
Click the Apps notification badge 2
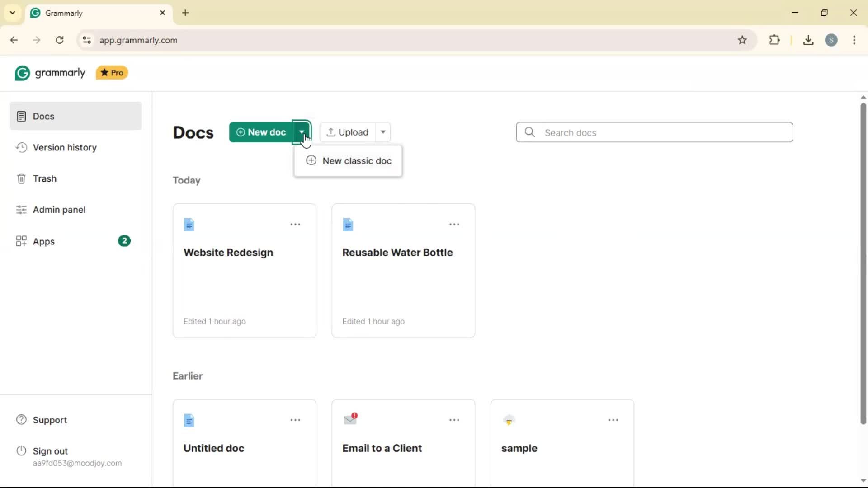point(124,241)
